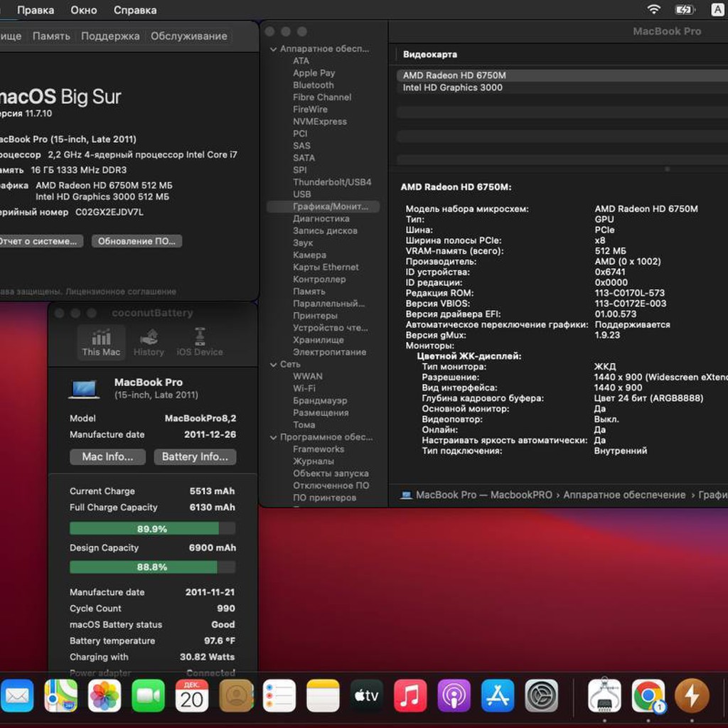Switch to the Память tab

pyautogui.click(x=51, y=36)
